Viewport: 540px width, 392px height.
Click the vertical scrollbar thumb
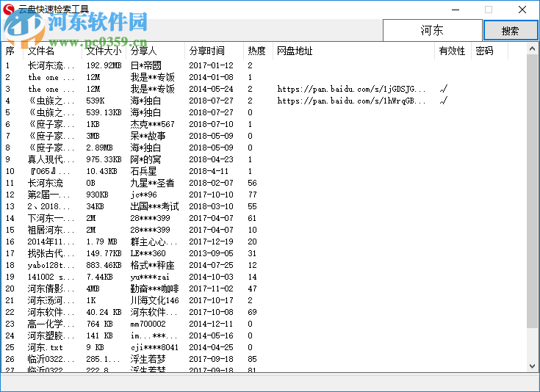point(532,191)
